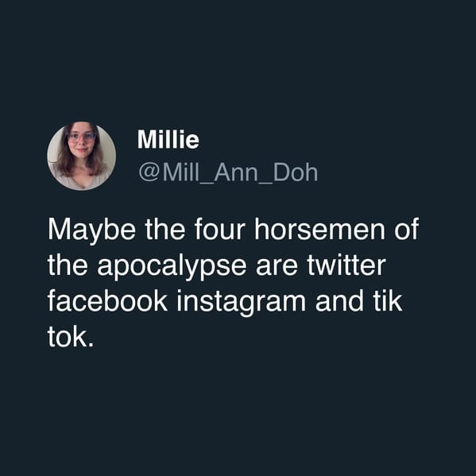Click the glasses in the avatar photo
476x476 pixels.
tap(82, 137)
